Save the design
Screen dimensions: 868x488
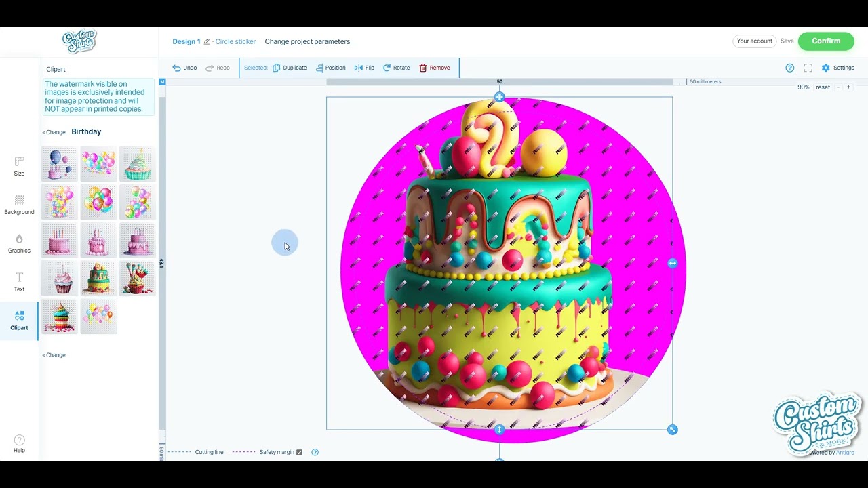click(787, 41)
